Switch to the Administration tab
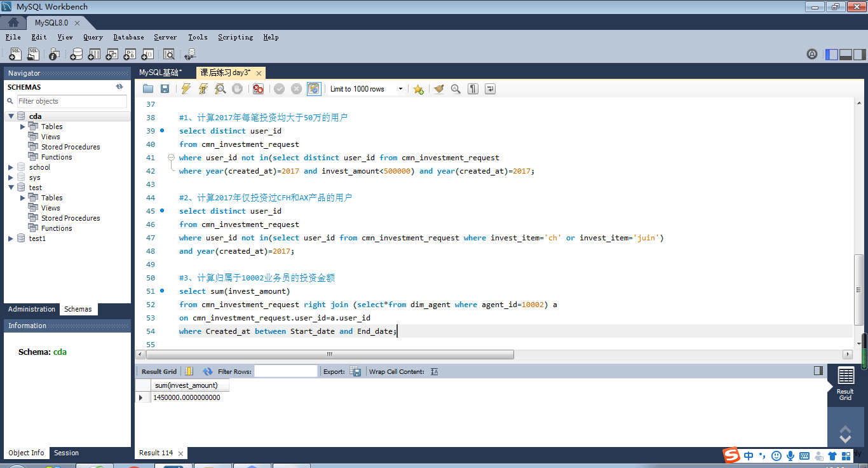Viewport: 868px width, 468px height. tap(32, 309)
